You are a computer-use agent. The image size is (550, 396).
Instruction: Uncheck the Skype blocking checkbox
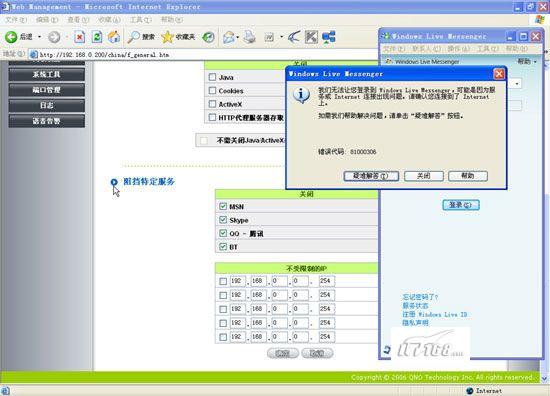tap(223, 220)
